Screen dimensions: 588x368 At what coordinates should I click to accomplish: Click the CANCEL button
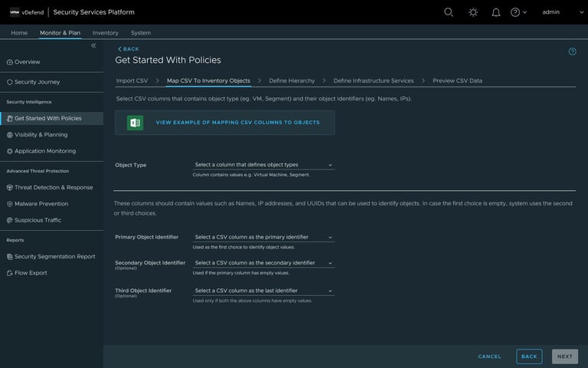[489, 356]
